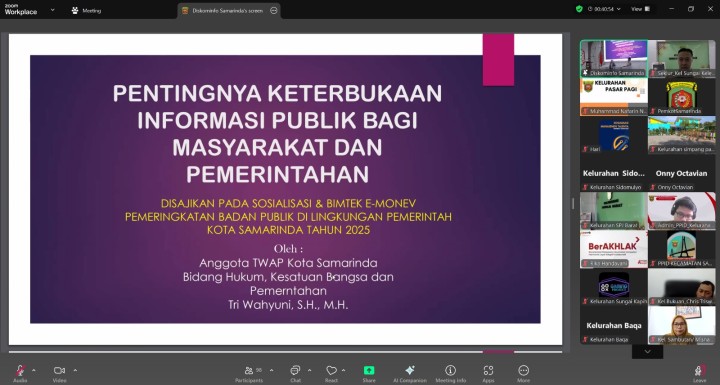Select the Sekur_Kel Sungai Kele video thumbnail

[682, 58]
